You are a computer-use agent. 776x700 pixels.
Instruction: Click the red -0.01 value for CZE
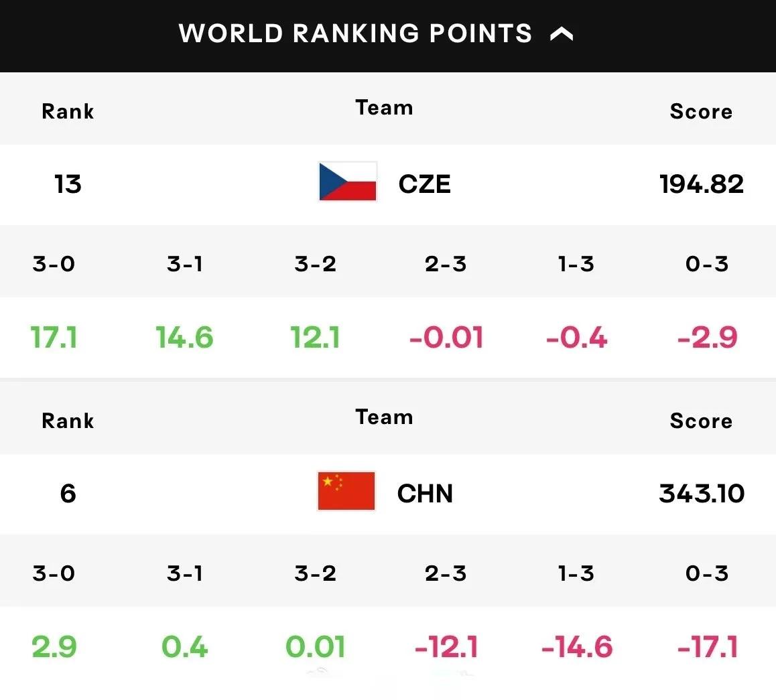(x=446, y=338)
